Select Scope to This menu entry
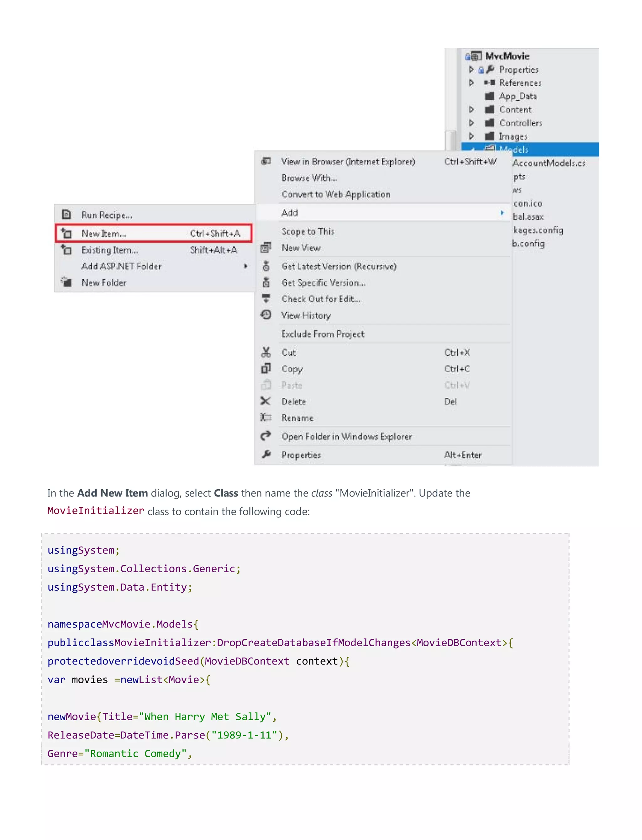 [x=383, y=231]
